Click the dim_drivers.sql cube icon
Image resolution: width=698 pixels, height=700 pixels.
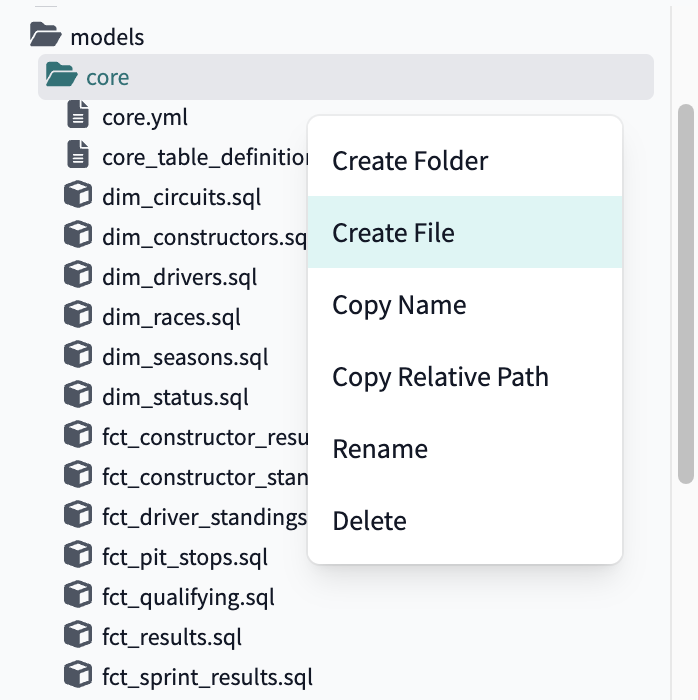pyautogui.click(x=78, y=274)
